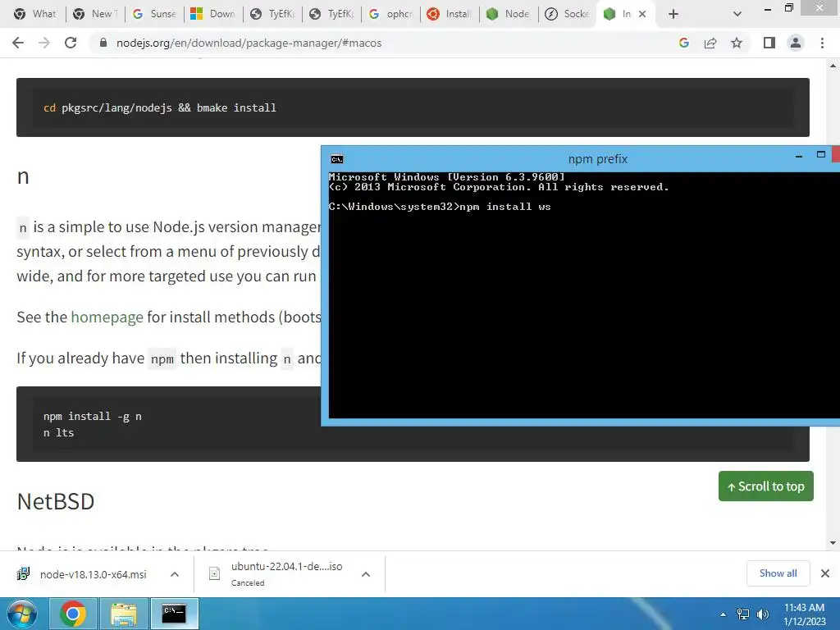Switch to first 'TyEfK' tab
This screenshot has height=630, width=840.
click(272, 14)
